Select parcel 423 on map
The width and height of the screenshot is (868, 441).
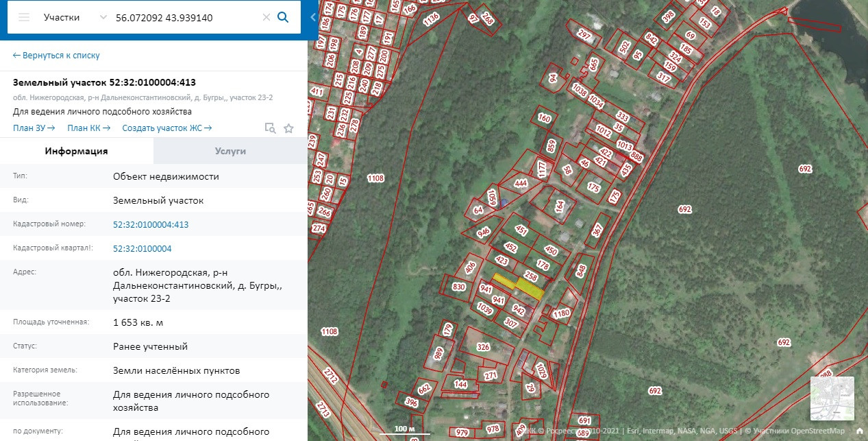click(501, 261)
